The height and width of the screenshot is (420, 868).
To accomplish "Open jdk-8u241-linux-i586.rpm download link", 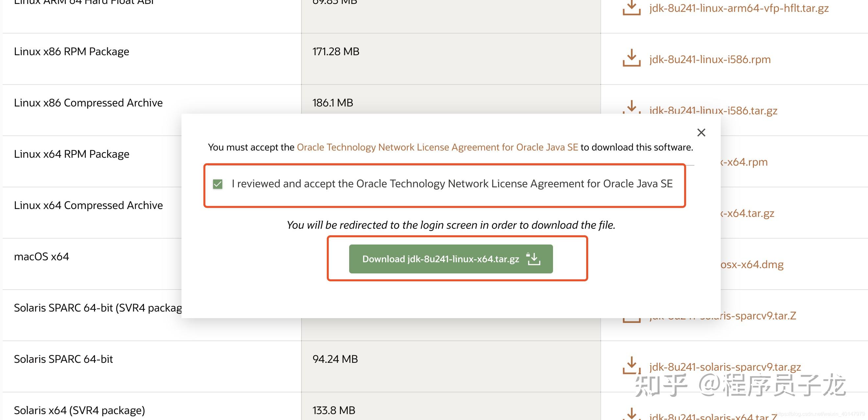I will point(710,59).
